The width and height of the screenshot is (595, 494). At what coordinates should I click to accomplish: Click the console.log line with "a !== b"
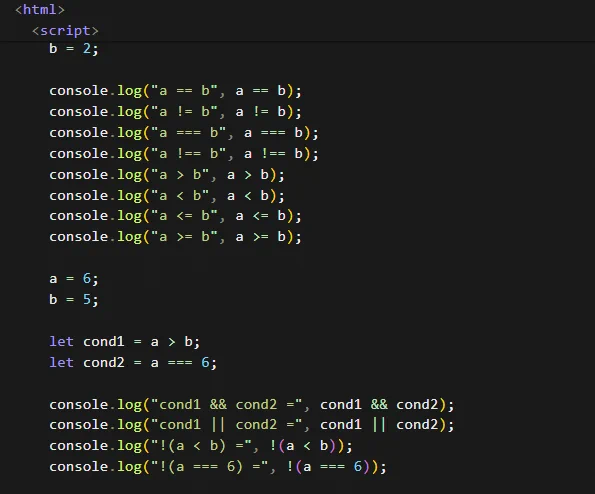click(x=184, y=154)
